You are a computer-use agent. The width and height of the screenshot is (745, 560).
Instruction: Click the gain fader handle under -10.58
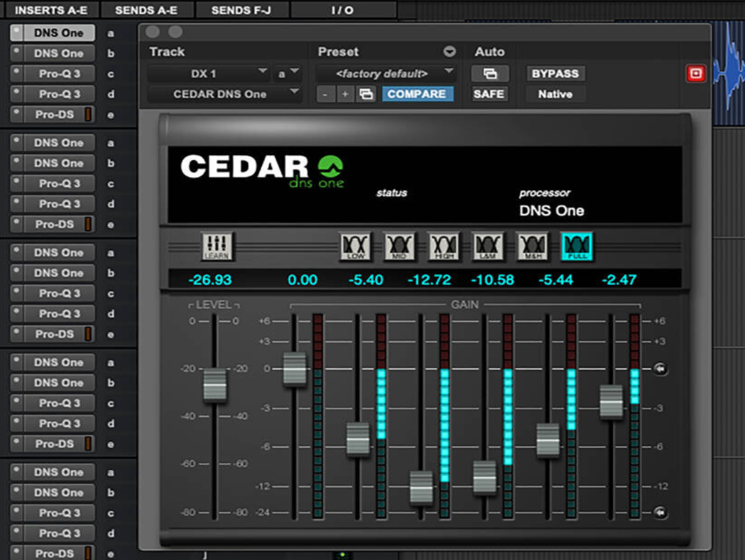click(x=485, y=477)
